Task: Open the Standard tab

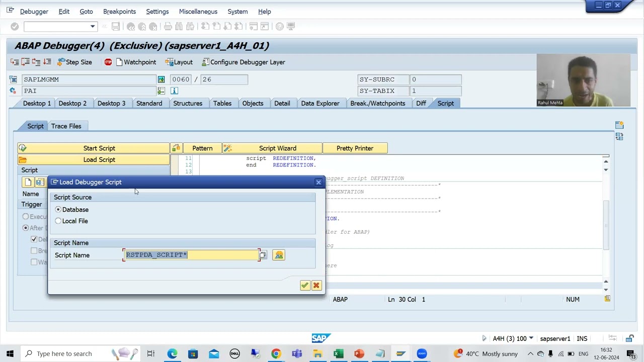Action: (149, 103)
